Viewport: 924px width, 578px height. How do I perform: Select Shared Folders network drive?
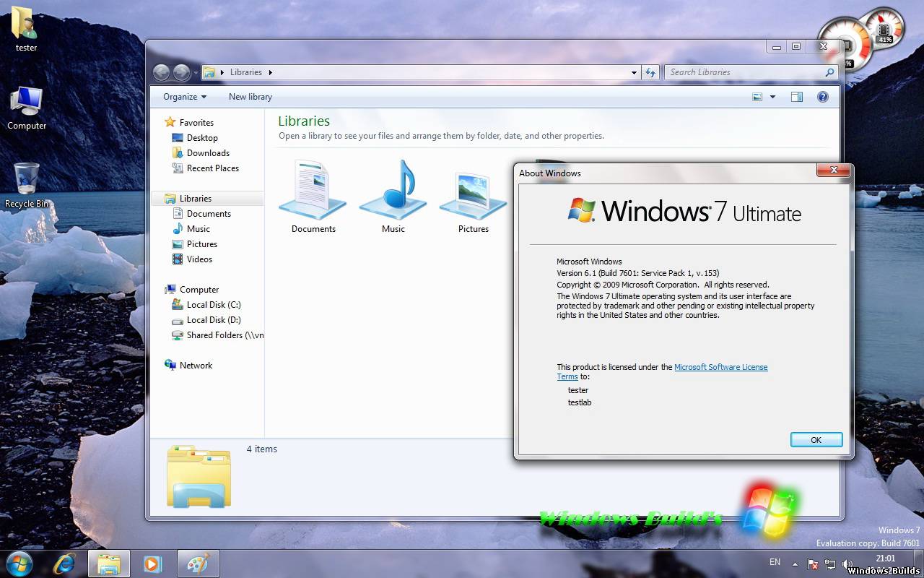coord(217,335)
